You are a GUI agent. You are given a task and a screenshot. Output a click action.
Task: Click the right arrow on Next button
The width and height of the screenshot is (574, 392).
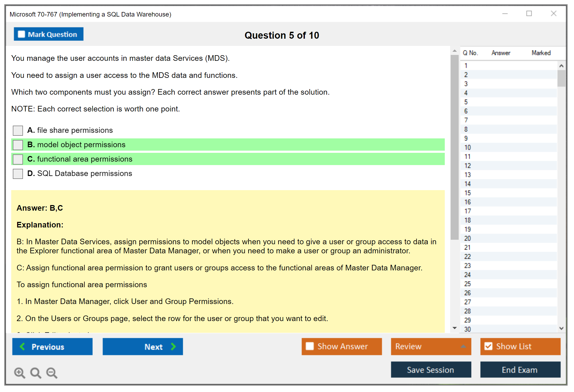pos(174,347)
